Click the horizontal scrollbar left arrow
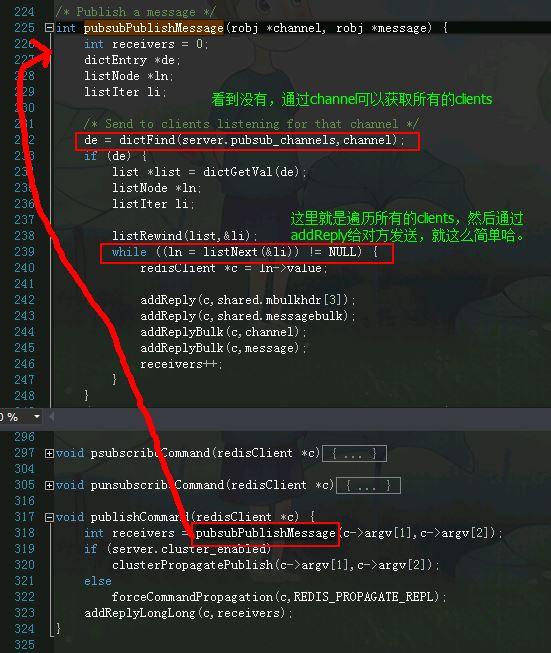Image resolution: width=551 pixels, height=653 pixels. tap(52, 417)
